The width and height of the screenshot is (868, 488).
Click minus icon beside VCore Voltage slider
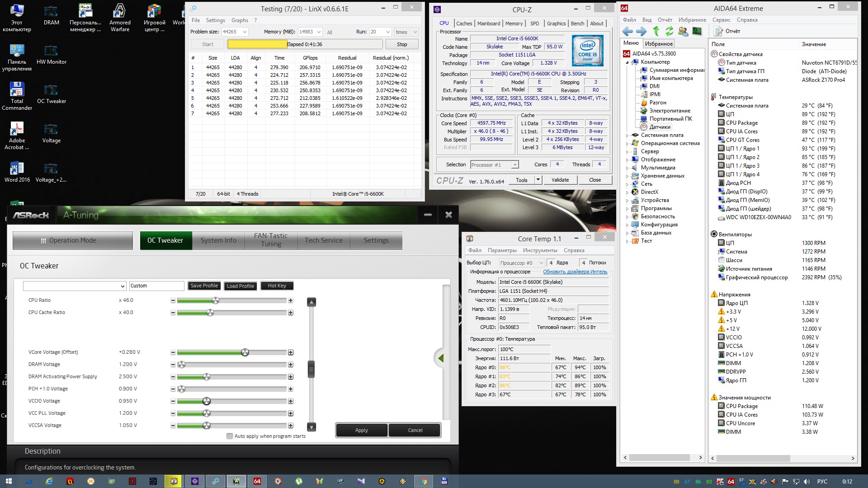click(x=173, y=352)
